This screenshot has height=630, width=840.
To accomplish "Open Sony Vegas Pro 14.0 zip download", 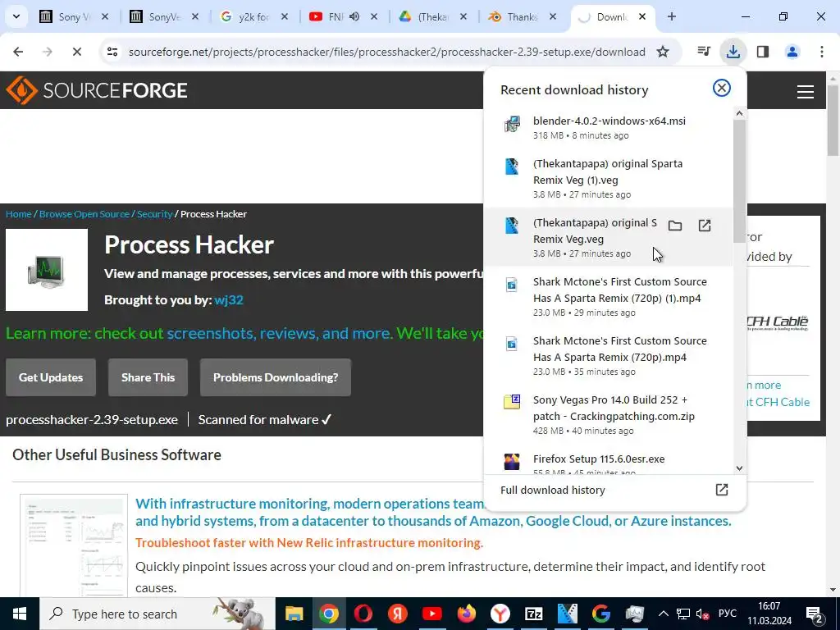I will point(608,414).
